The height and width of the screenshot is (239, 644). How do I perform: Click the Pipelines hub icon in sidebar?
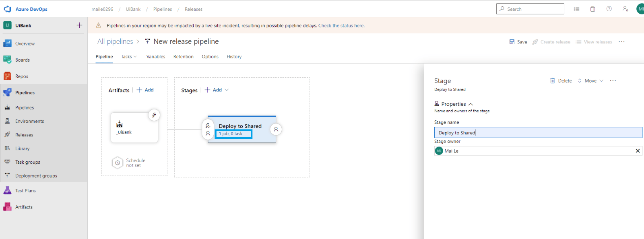pyautogui.click(x=7, y=93)
